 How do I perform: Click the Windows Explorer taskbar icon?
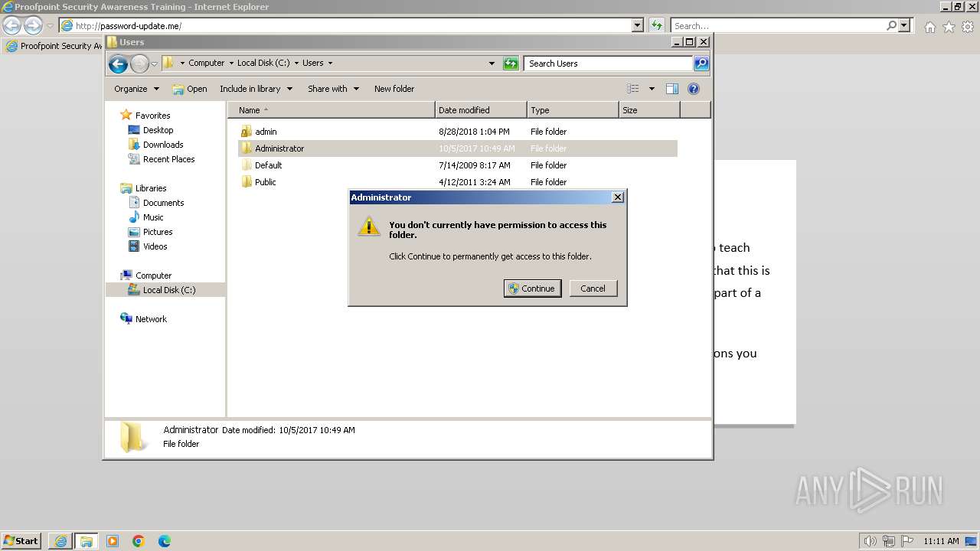click(x=87, y=541)
